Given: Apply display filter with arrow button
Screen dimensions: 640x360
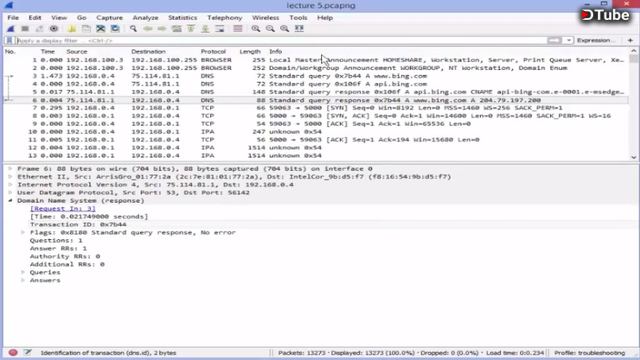Looking at the screenshot, I should [x=554, y=40].
